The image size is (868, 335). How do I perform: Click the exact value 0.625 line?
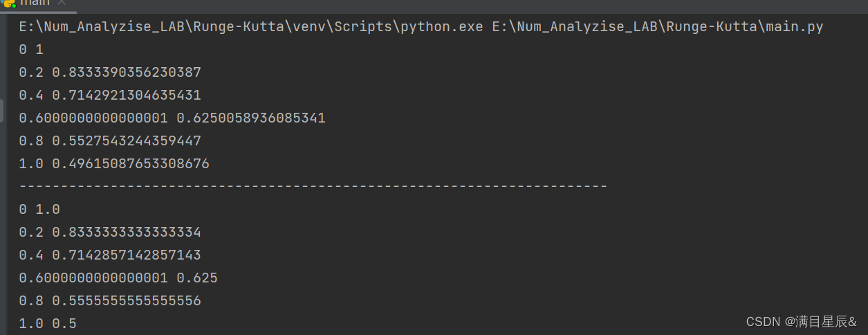click(118, 278)
